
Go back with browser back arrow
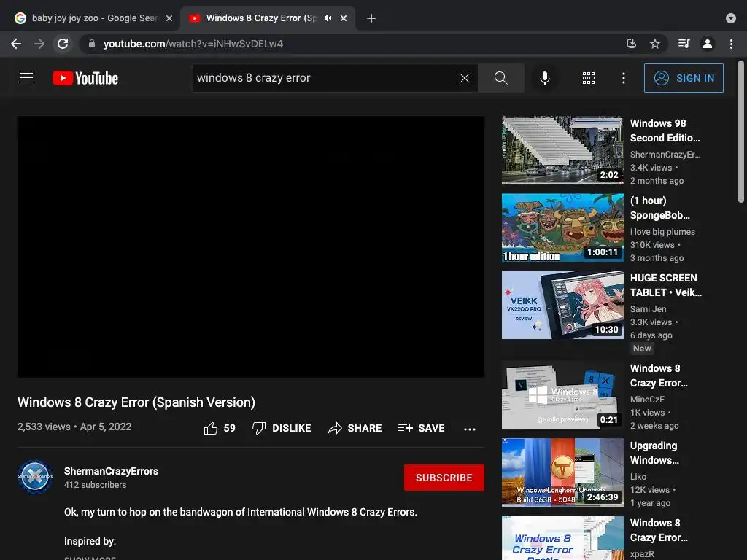click(16, 44)
